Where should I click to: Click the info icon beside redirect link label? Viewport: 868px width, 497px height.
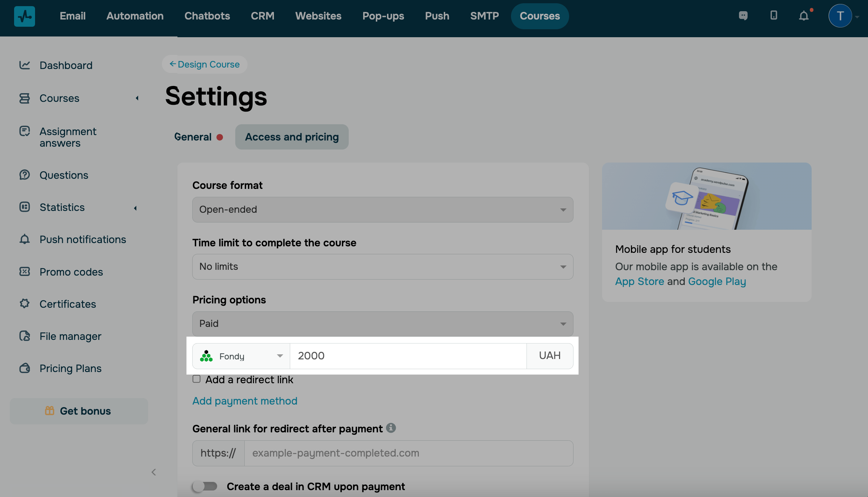coord(391,428)
